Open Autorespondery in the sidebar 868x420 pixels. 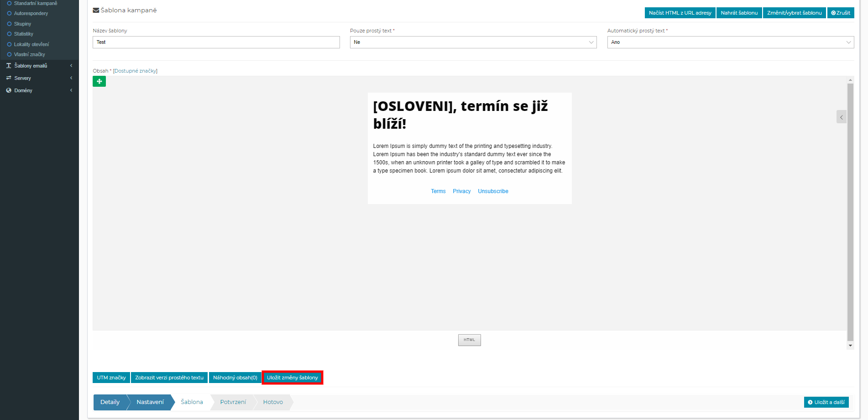click(x=31, y=13)
